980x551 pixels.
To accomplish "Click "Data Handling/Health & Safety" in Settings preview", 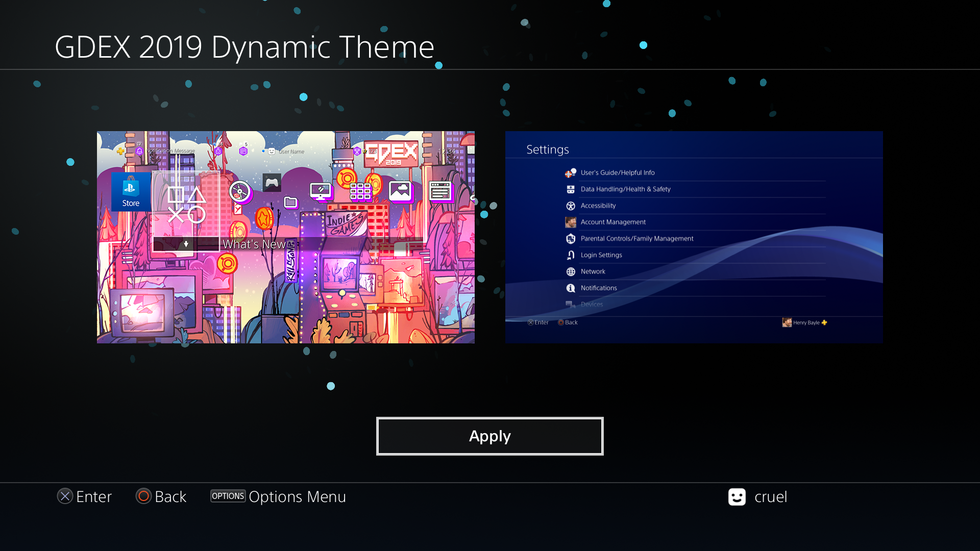I will tap(626, 189).
